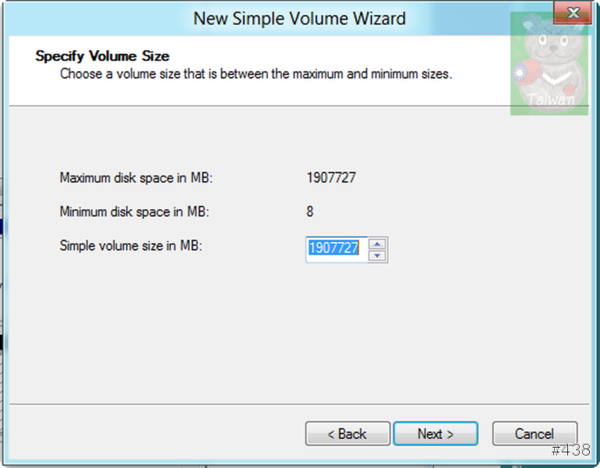Image resolution: width=600 pixels, height=468 pixels.
Task: Increase volume size with the up arrow
Action: point(378,244)
